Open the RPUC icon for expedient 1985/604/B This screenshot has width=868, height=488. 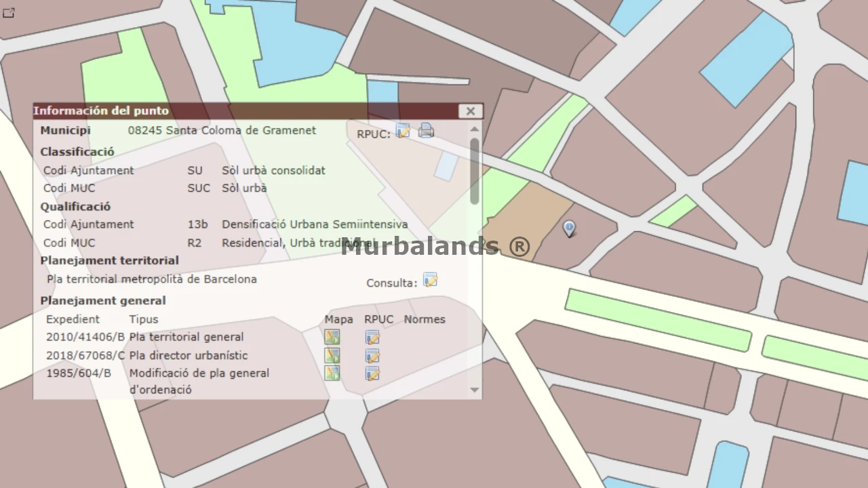(372, 373)
